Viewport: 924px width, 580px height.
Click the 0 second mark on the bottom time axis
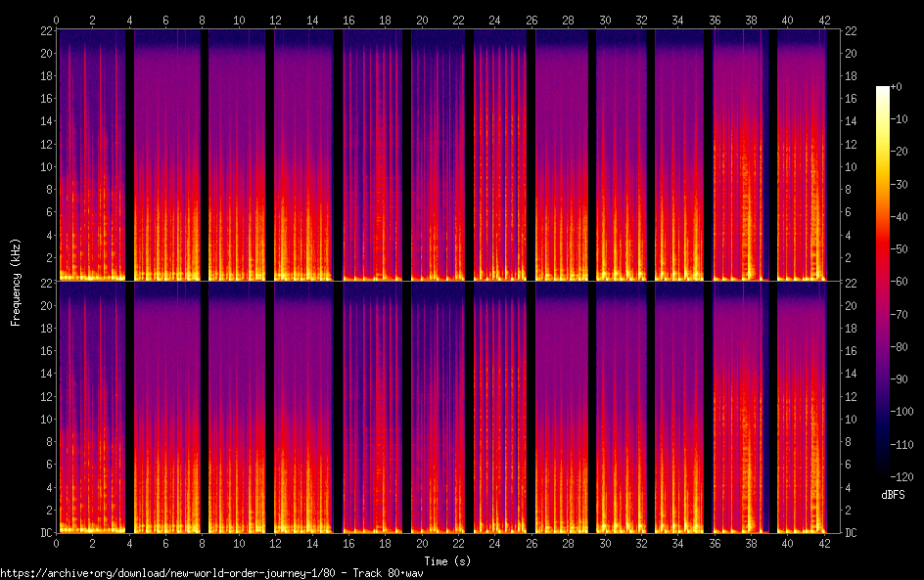(x=57, y=543)
